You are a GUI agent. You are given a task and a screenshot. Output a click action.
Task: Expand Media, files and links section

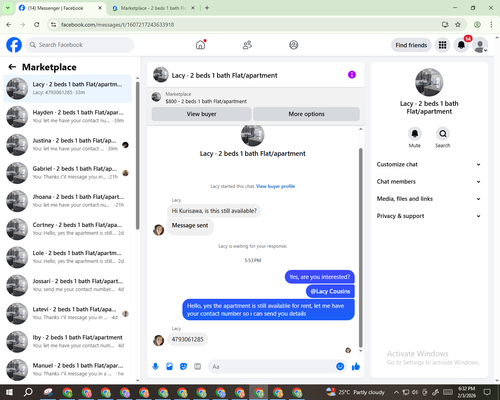[x=429, y=199]
